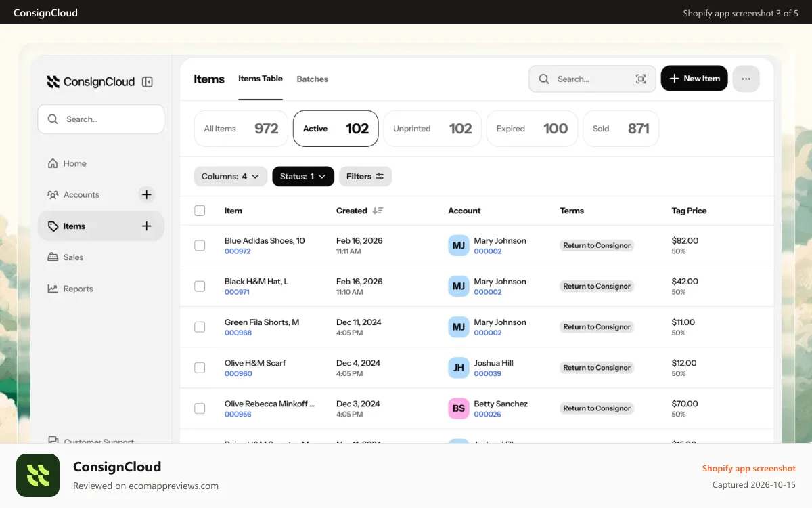Click the Account column header
Screen dimensions: 812x508
pyautogui.click(x=464, y=211)
